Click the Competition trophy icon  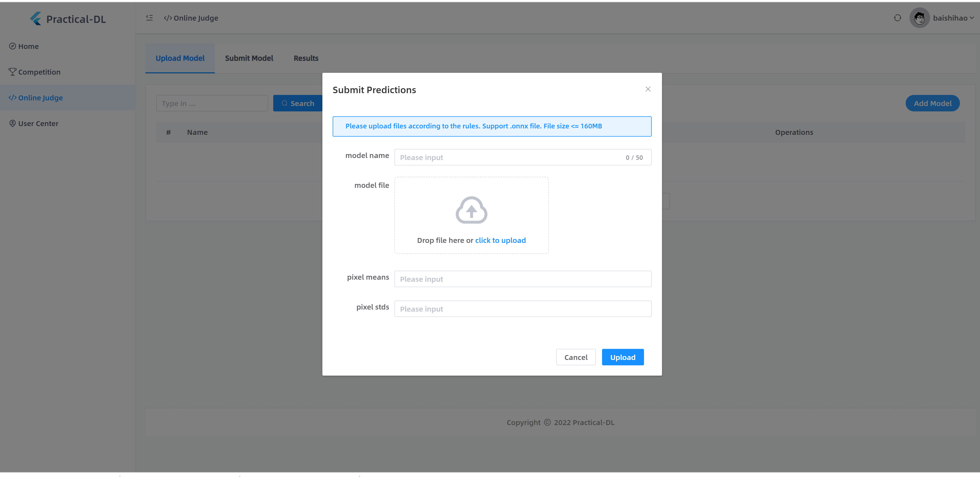[x=13, y=72]
